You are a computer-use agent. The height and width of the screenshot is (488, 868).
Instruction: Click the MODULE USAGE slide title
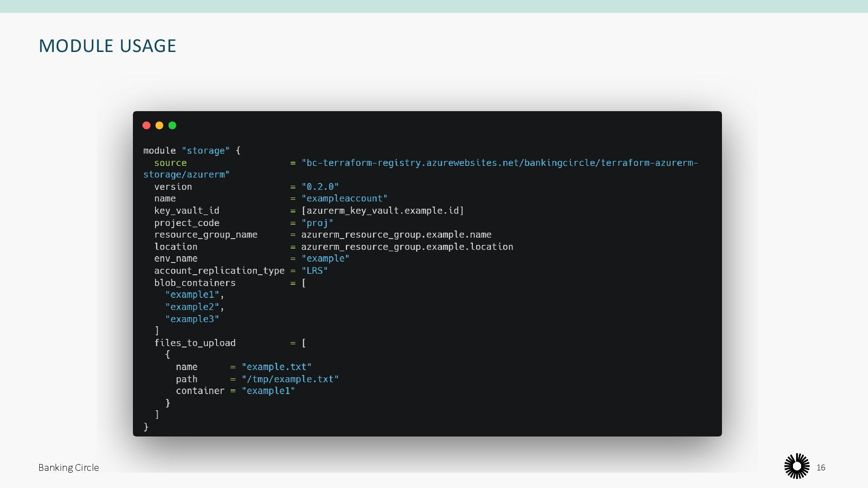pyautogui.click(x=107, y=46)
